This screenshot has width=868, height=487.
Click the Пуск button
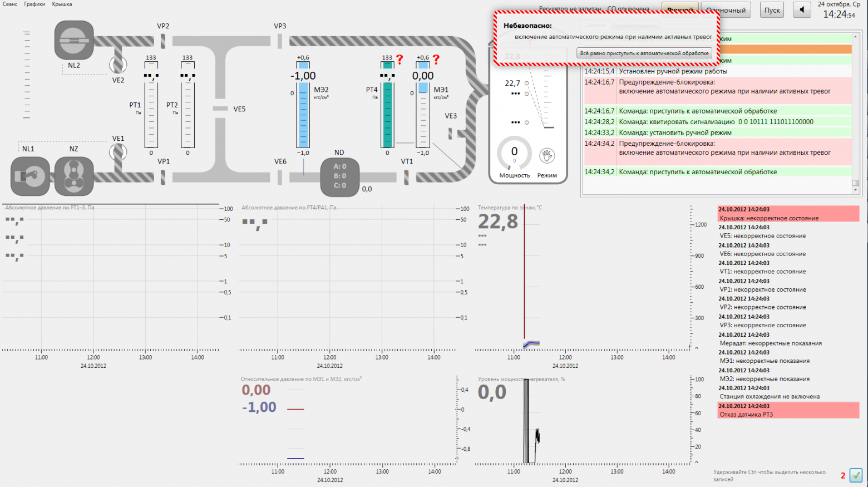[x=772, y=10]
